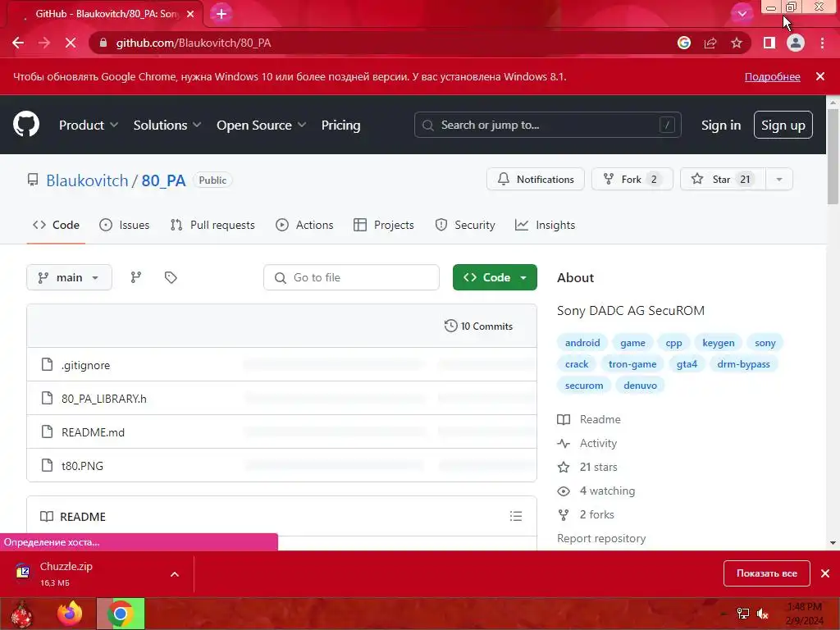Click the browser address bar URL
Screen dimensions: 840x630
pyautogui.click(x=194, y=43)
